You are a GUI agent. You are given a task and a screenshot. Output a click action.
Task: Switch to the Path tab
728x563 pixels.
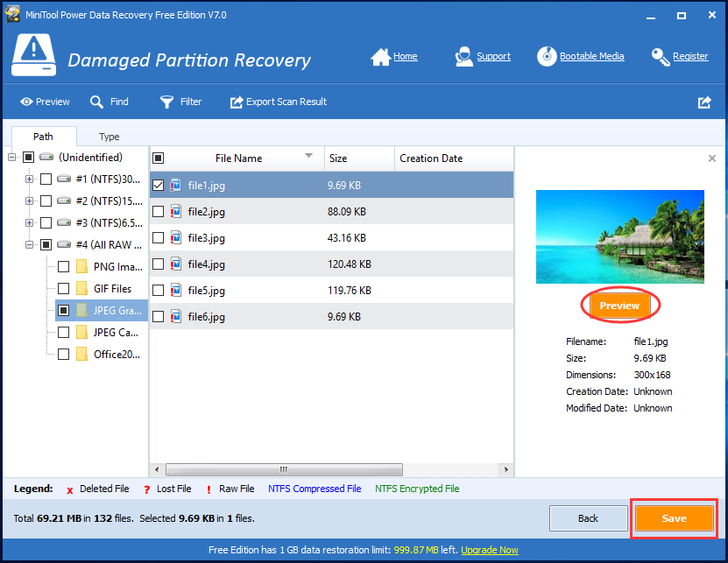point(44,137)
